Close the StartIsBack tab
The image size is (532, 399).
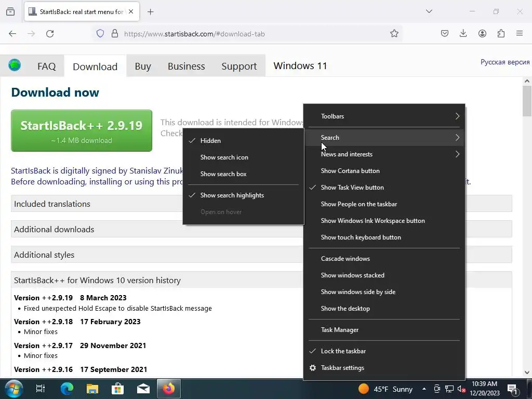[131, 11]
